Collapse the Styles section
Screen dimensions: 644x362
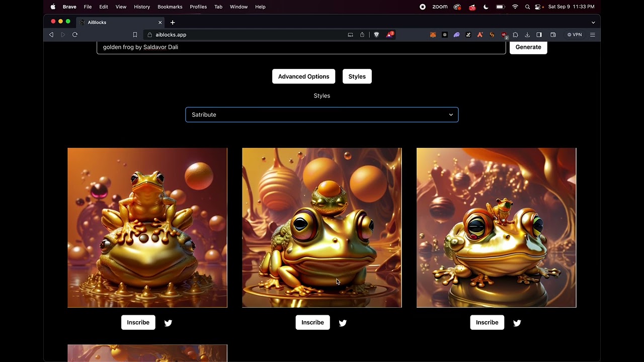357,76
